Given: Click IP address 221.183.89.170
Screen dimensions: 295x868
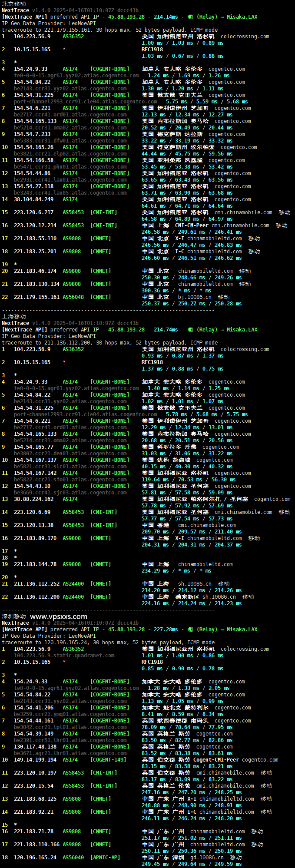Looking at the screenshot, I should [x=35, y=538].
